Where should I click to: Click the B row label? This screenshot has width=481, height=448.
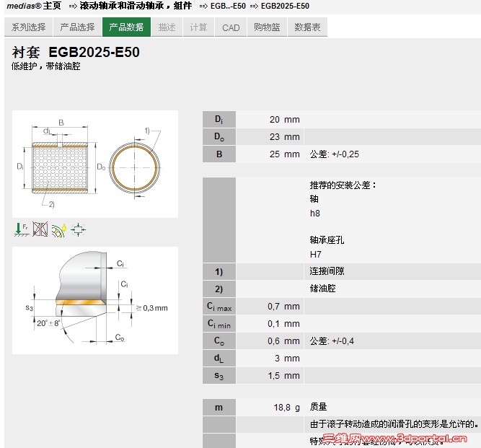coord(219,154)
